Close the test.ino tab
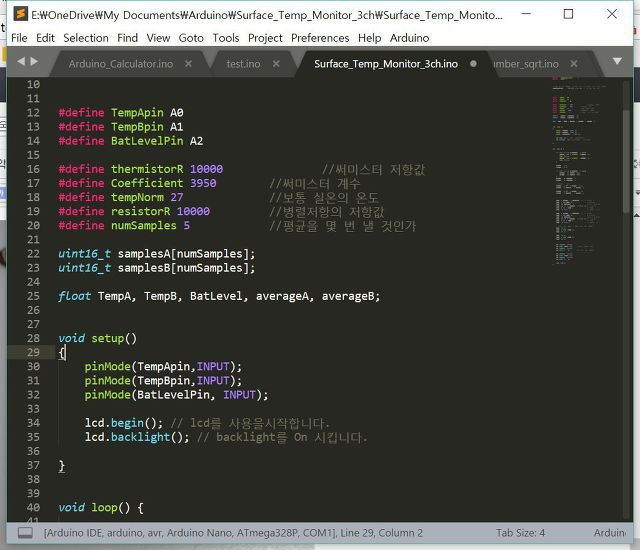The width and height of the screenshot is (640, 550). 276,64
